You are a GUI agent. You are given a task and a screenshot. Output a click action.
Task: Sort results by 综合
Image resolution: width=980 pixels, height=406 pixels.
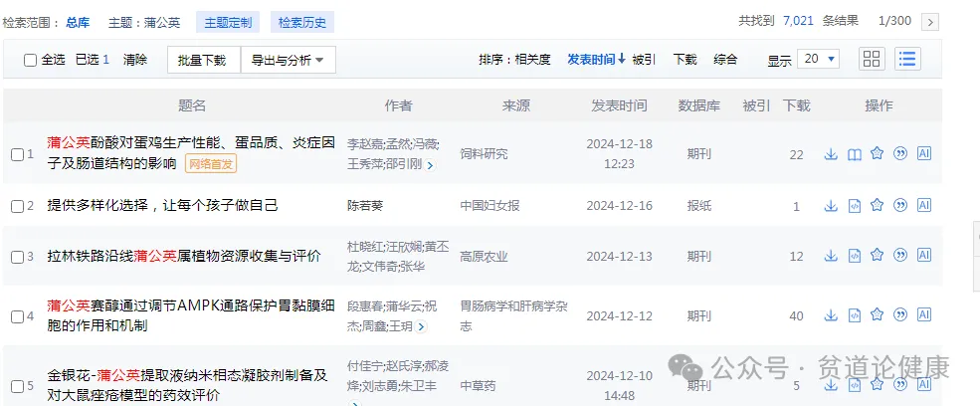(725, 60)
